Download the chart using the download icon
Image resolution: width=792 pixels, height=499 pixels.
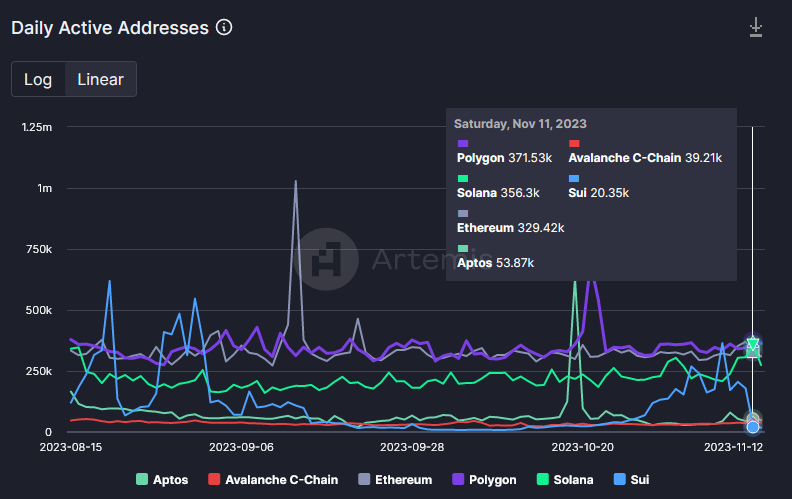(756, 27)
